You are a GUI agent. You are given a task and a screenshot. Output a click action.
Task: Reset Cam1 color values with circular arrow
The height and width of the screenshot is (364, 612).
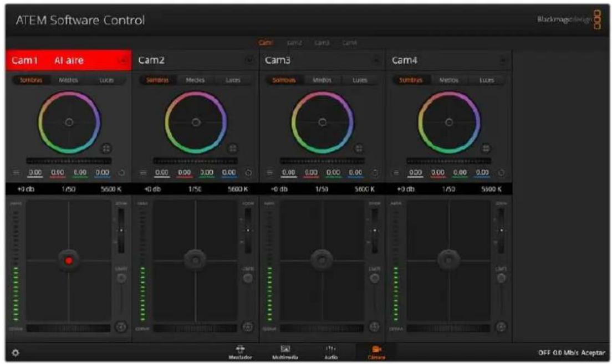(122, 172)
